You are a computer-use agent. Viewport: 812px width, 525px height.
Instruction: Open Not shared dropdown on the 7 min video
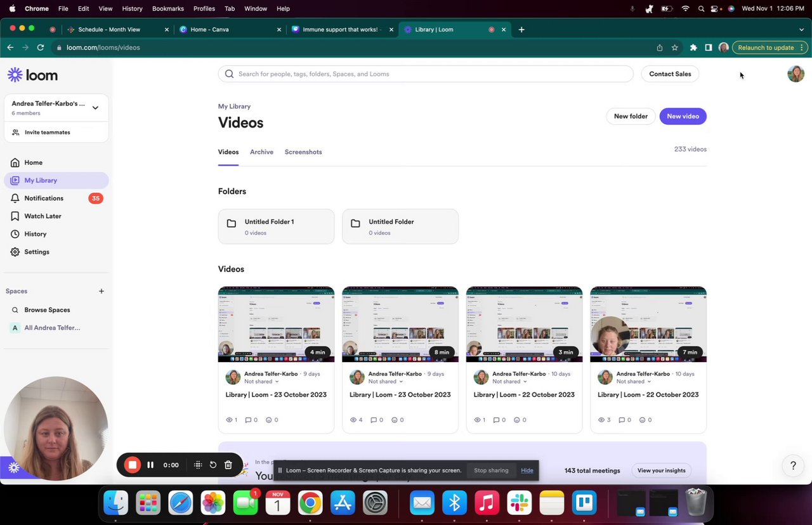click(634, 382)
